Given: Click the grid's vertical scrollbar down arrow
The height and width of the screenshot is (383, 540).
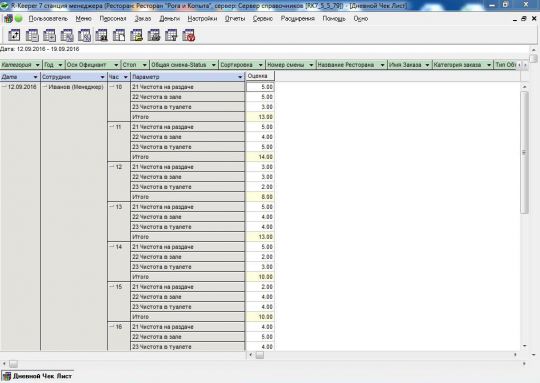Looking at the screenshot, I should [525, 346].
